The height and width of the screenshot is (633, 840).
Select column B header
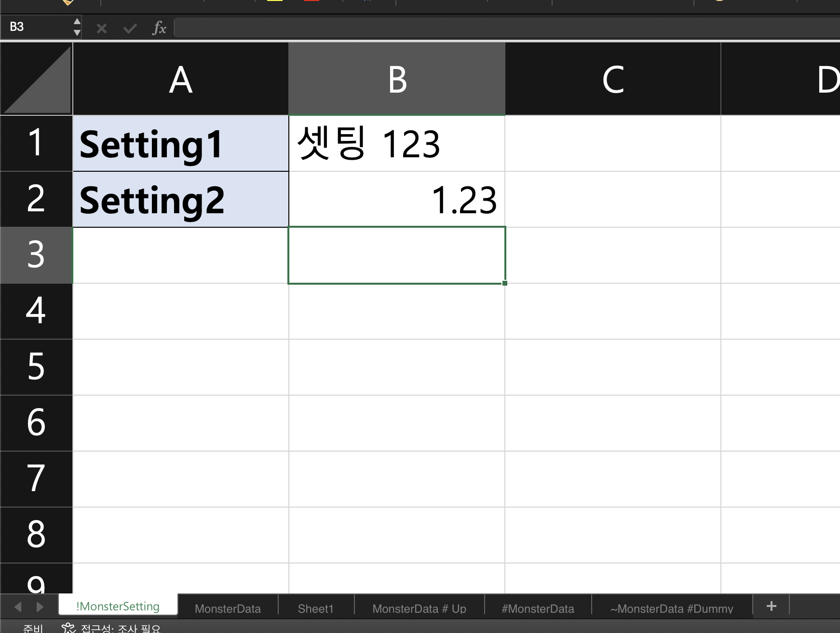coord(397,79)
